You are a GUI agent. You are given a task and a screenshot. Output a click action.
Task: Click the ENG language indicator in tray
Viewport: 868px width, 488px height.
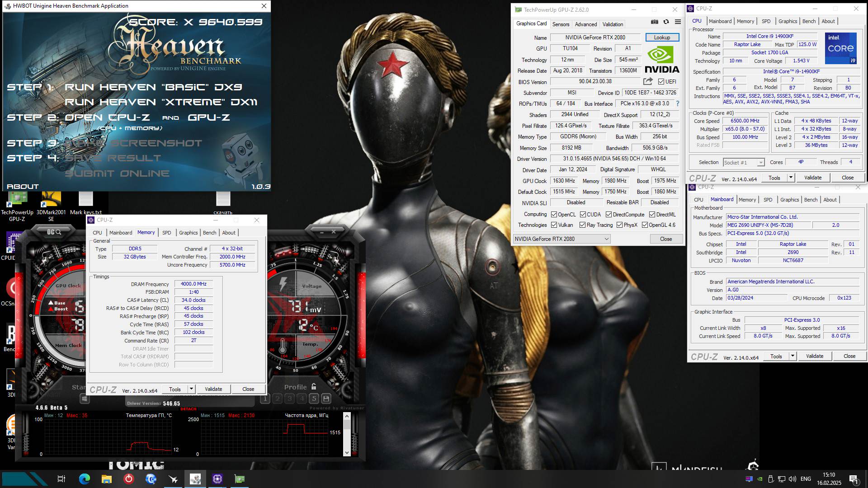pyautogui.click(x=806, y=479)
